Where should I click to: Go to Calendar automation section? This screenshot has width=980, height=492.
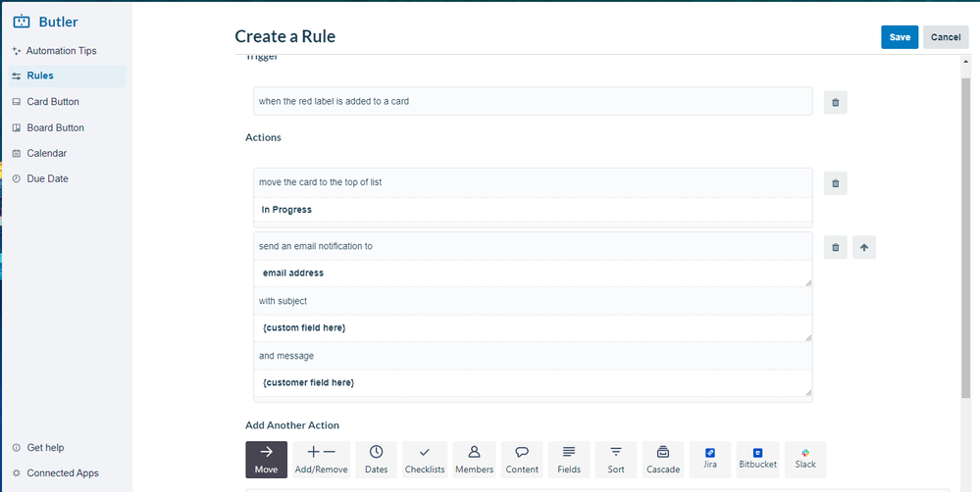46,153
